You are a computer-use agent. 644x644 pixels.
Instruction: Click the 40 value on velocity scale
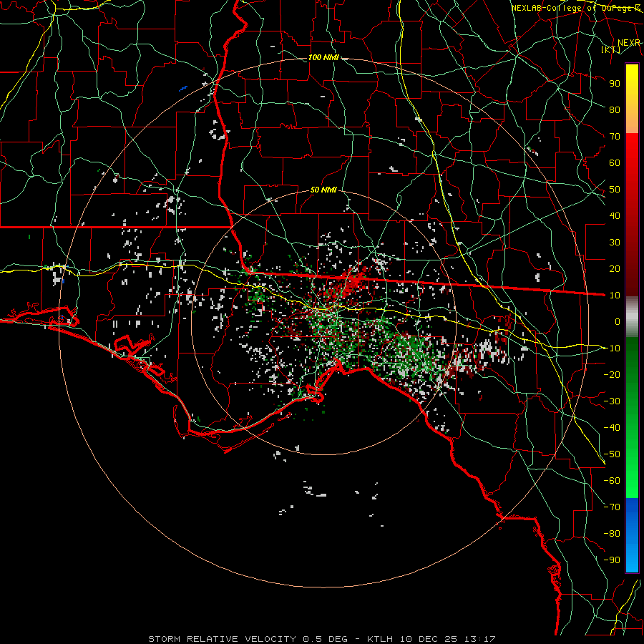[x=615, y=216]
